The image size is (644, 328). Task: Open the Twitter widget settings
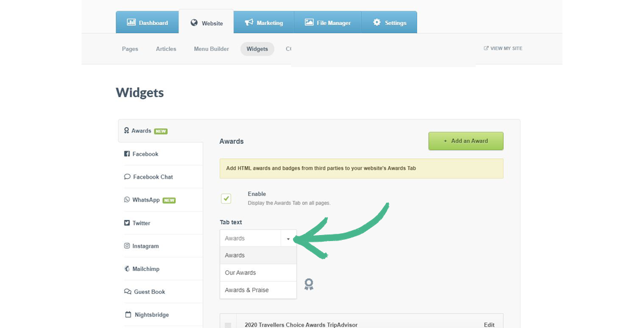pyautogui.click(x=141, y=223)
